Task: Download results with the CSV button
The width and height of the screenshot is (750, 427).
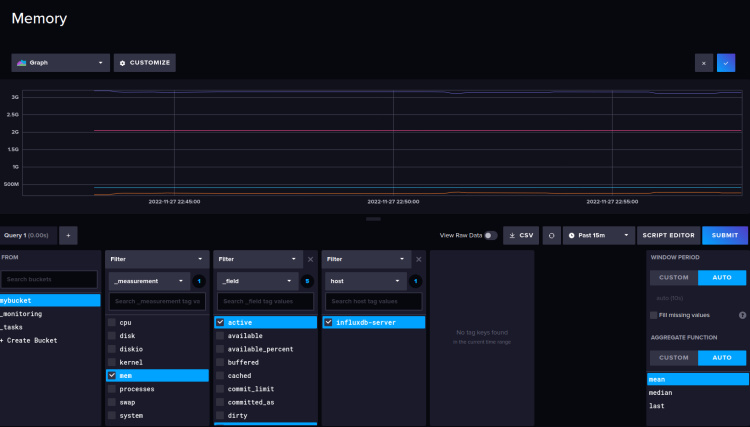Action: pyautogui.click(x=520, y=235)
